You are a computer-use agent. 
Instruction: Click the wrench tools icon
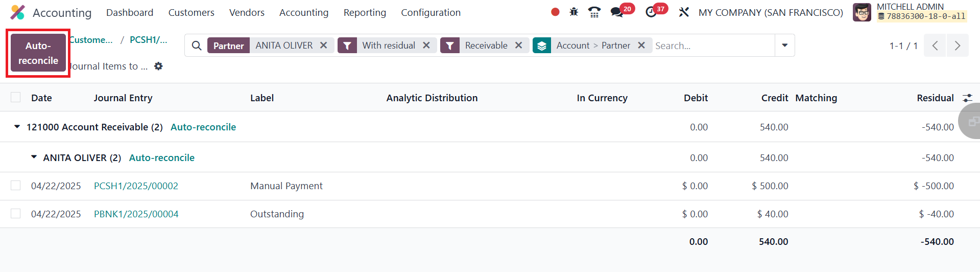coord(684,12)
